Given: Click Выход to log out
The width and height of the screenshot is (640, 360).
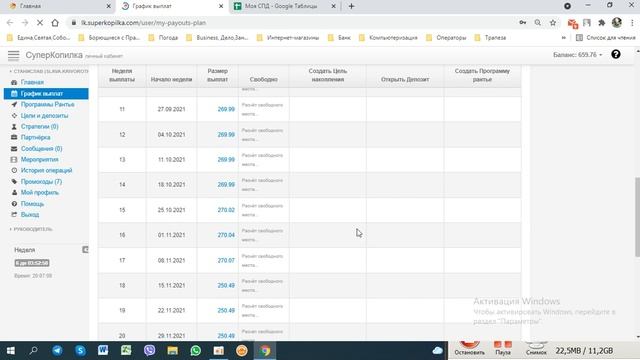Looking at the screenshot, I should 29,214.
